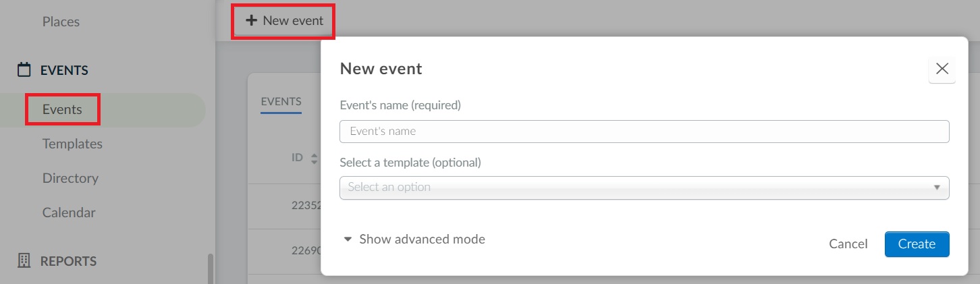Click the plus icon beside New event
The image size is (980, 284).
click(x=251, y=20)
